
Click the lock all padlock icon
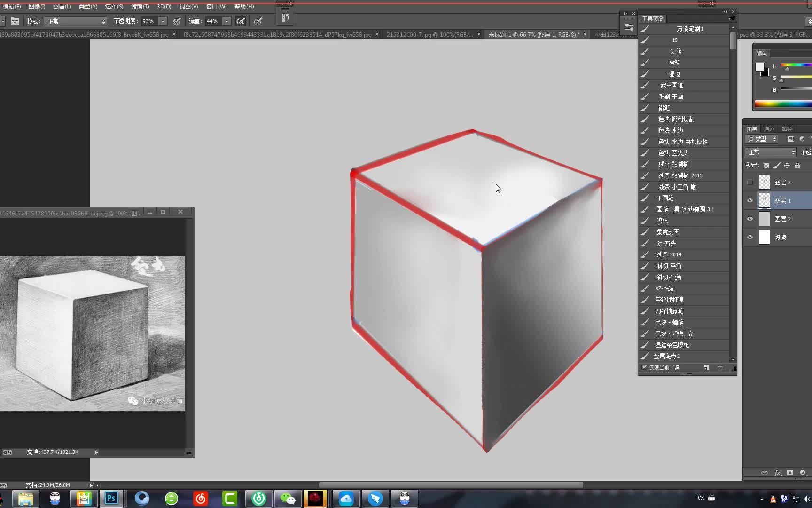(797, 166)
